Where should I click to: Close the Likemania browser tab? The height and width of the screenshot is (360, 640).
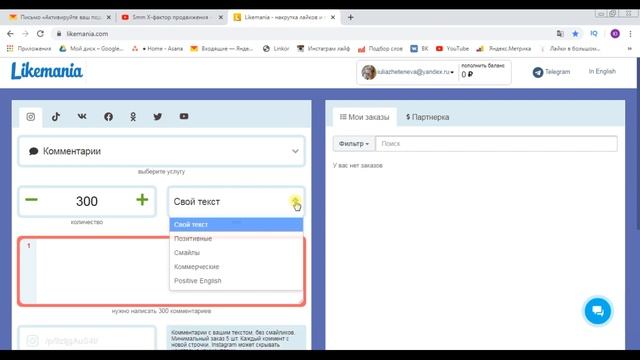[333, 17]
